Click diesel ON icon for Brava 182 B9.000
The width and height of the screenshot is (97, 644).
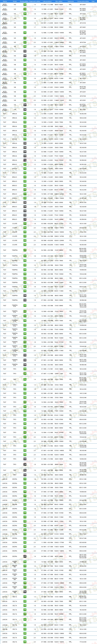(25, 160)
